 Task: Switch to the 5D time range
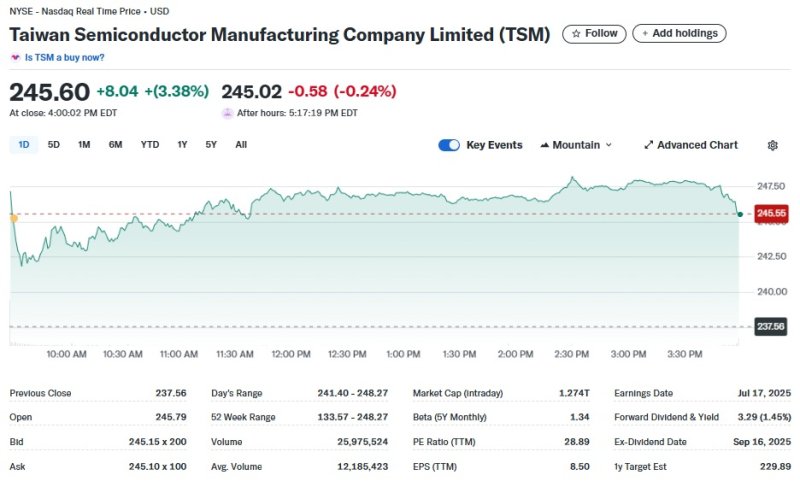pyautogui.click(x=54, y=145)
